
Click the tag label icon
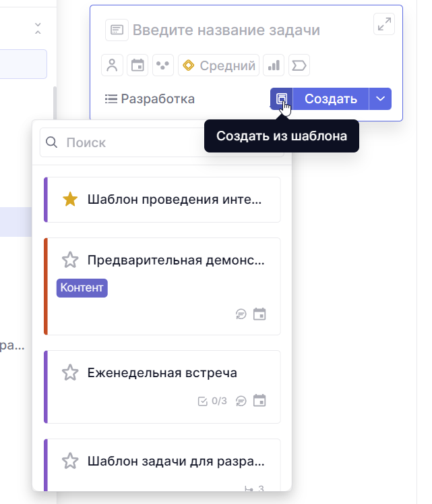tap(299, 65)
